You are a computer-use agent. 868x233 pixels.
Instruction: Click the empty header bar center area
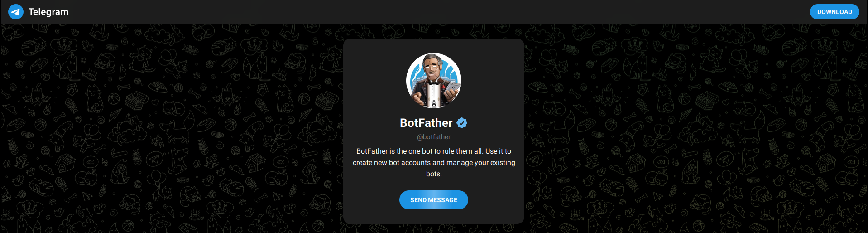pos(434,12)
